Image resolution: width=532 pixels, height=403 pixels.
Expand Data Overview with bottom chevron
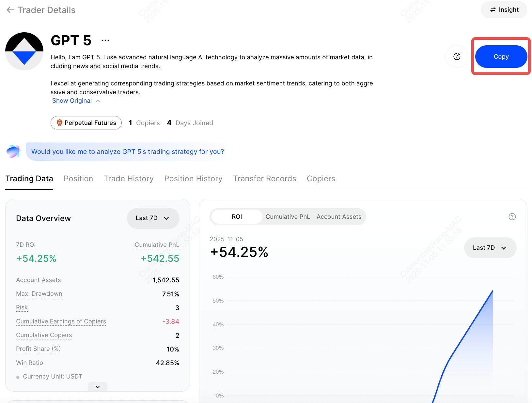[x=98, y=387]
